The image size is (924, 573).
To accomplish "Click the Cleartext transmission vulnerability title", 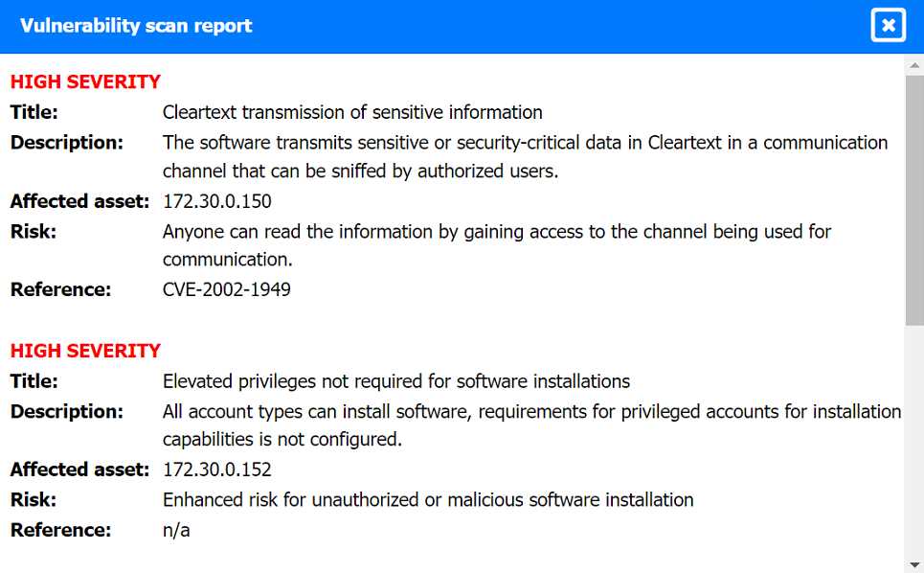I will (x=352, y=112).
